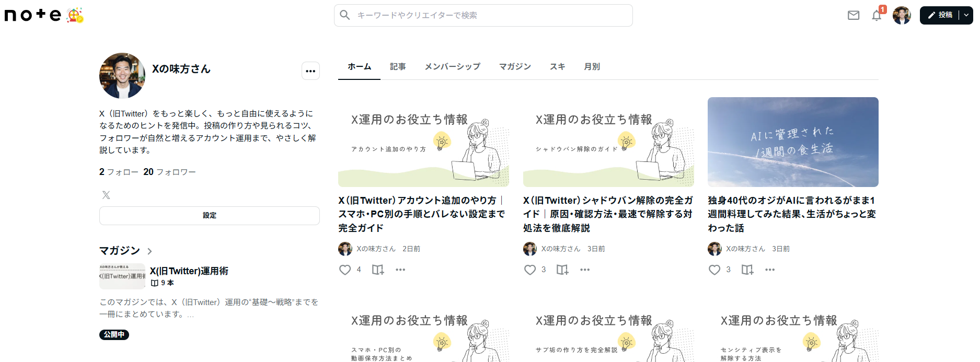Screen dimensions: 980x362
Task: Switch to the メンバーシップ tab
Action: click(453, 67)
